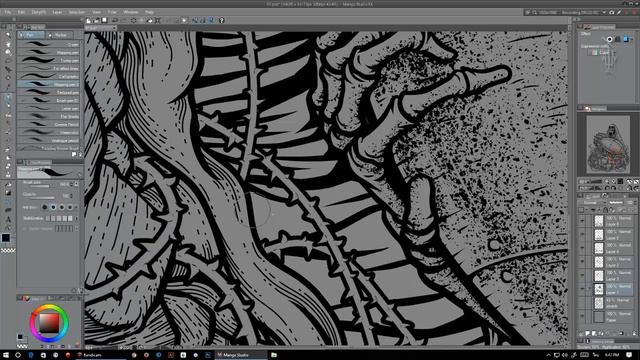Choose the first anti-aliasing option (none)

click(x=44, y=207)
